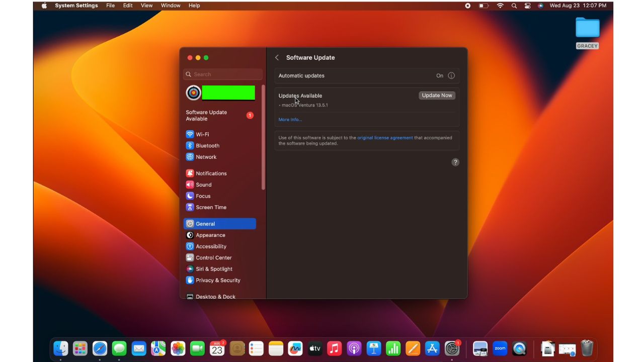Open Software Update Available sidebar notice
The image size is (644, 362).
point(220,116)
